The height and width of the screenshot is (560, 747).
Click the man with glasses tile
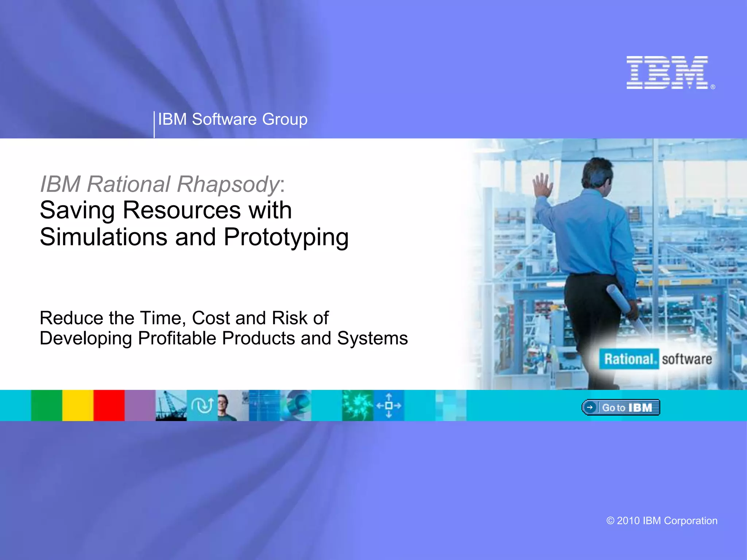coord(230,405)
